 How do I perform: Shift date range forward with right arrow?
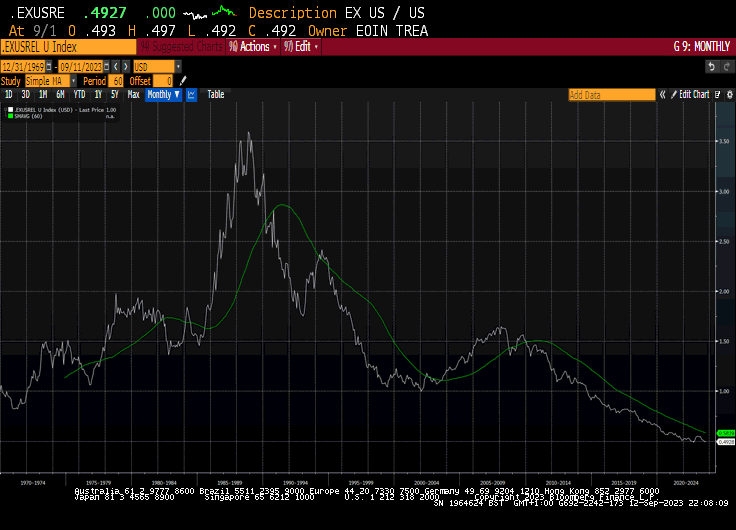tap(126, 67)
